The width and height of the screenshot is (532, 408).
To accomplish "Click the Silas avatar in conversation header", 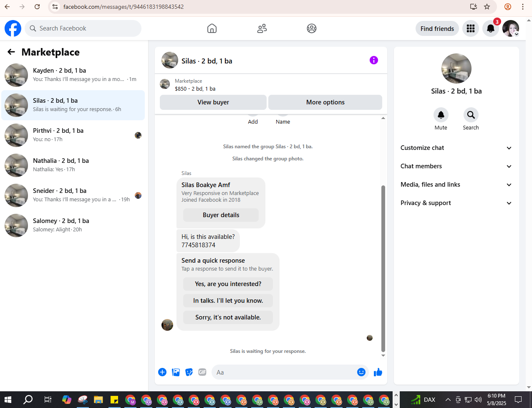I will 170,60.
